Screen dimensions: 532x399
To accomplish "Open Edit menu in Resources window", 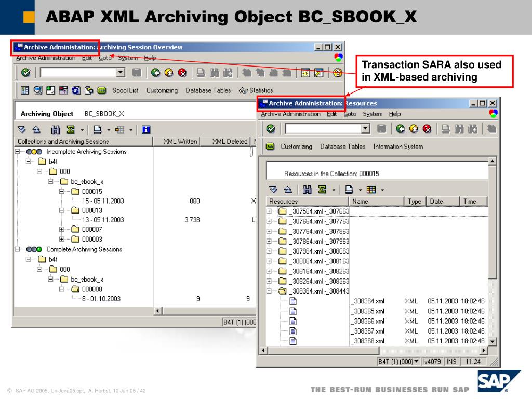I will click(x=331, y=114).
